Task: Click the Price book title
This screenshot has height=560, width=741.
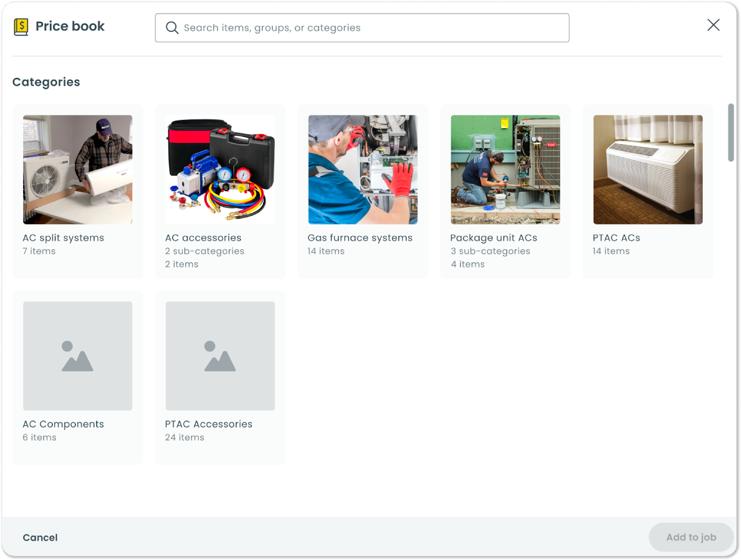Action: coord(70,26)
